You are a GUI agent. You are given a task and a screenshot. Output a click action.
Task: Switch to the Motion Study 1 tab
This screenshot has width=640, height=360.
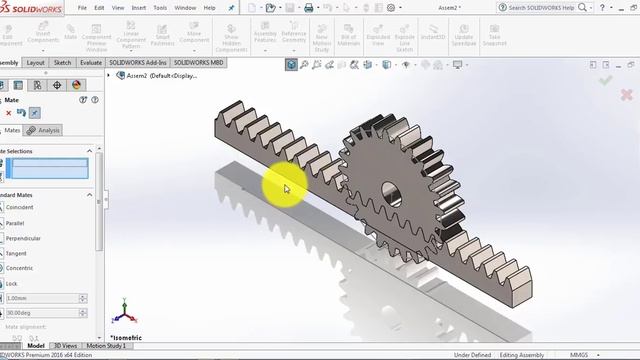pyautogui.click(x=106, y=346)
